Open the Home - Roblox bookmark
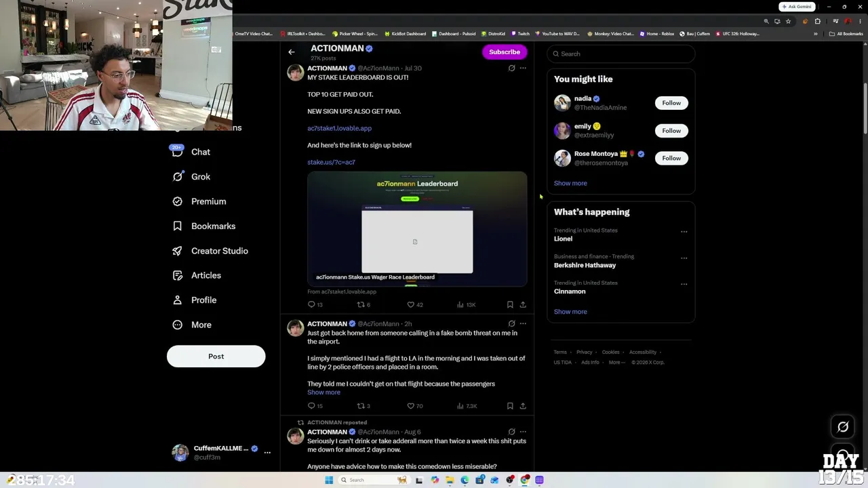Viewport: 868px width, 488px height. (x=657, y=34)
